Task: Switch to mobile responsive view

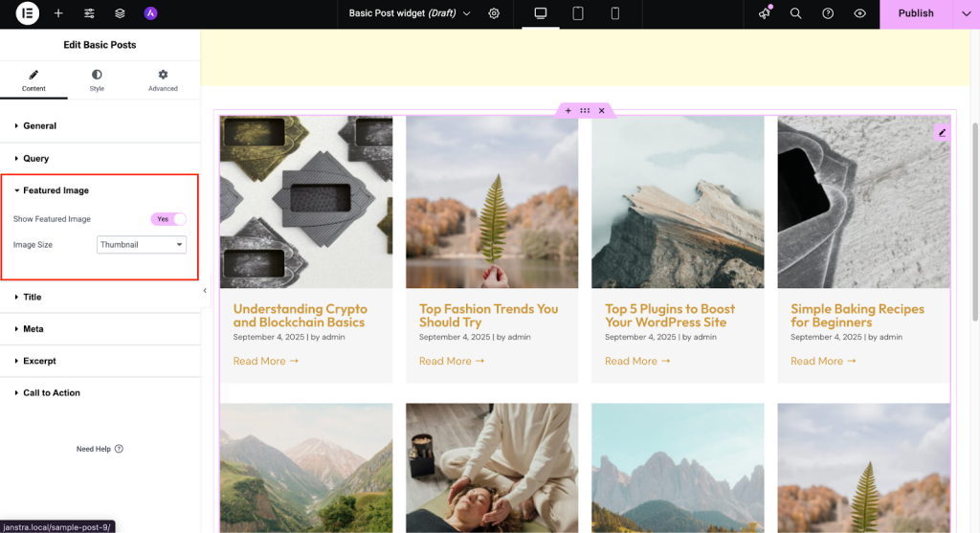Action: (614, 13)
